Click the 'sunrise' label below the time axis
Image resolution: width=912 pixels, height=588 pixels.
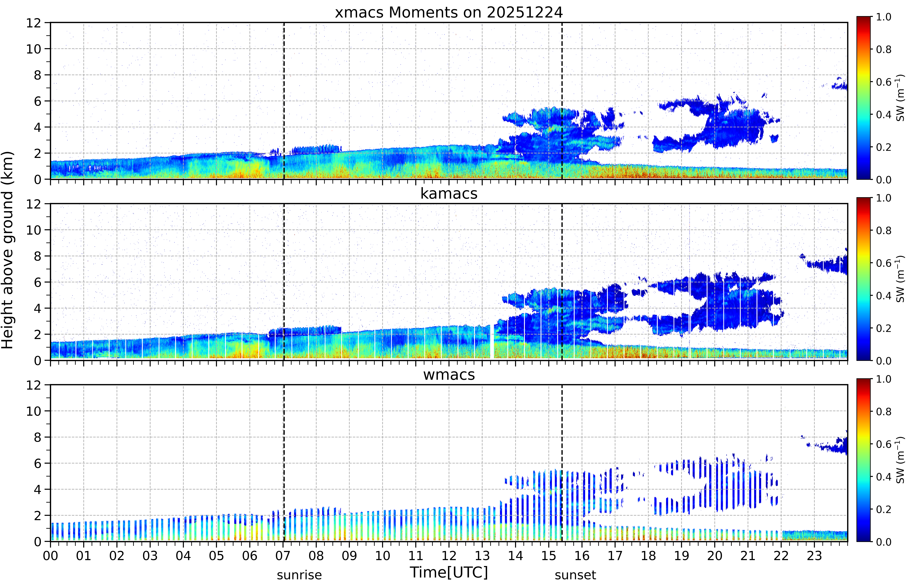pyautogui.click(x=299, y=575)
